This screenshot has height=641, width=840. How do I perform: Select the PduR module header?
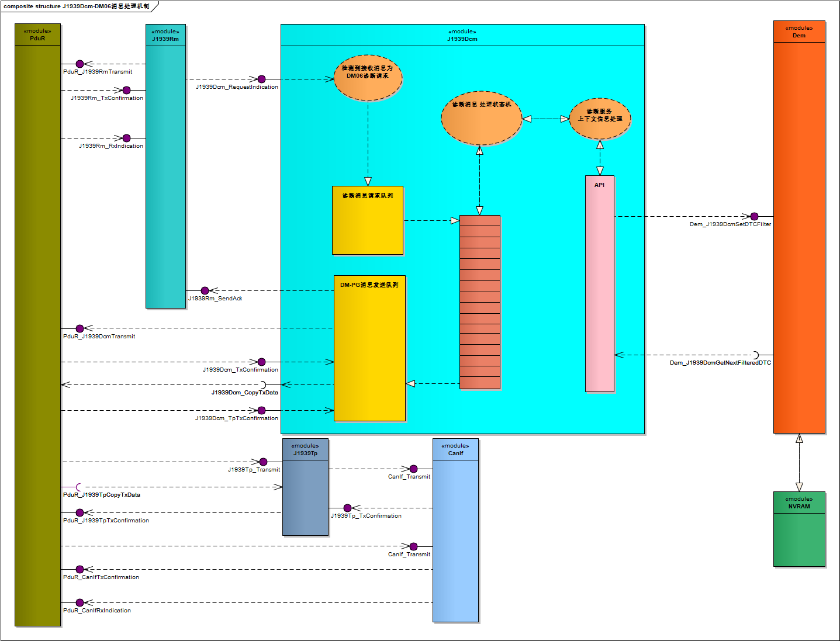(37, 34)
